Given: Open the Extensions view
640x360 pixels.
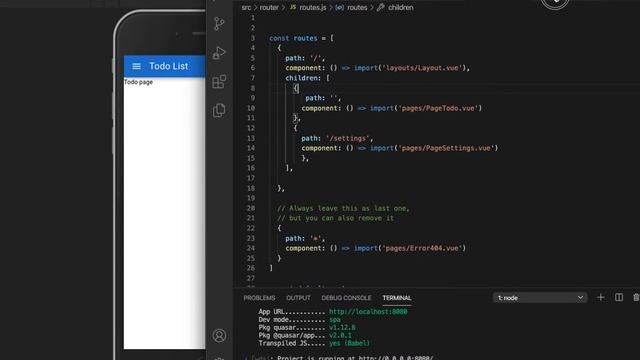Looking at the screenshot, I should (219, 82).
